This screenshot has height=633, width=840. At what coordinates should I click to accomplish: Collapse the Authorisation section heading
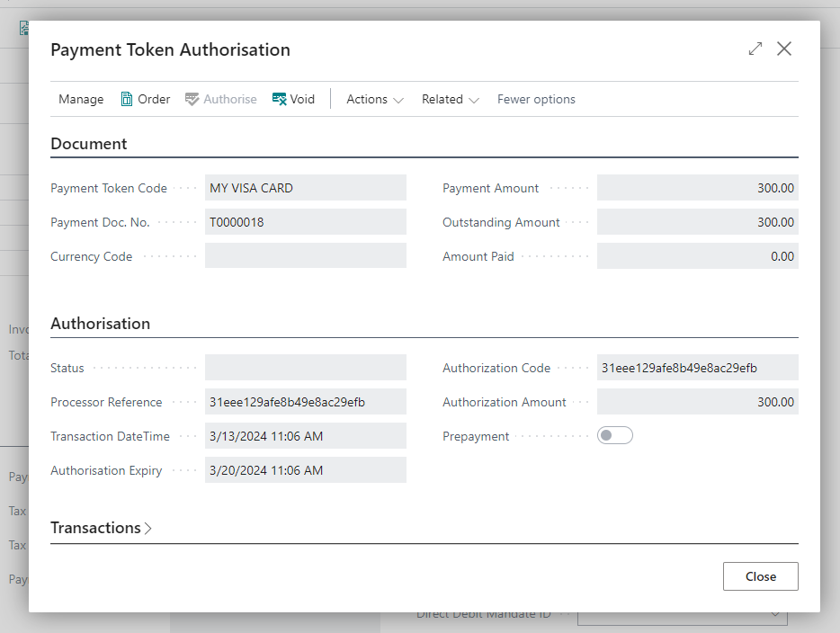[x=100, y=324]
